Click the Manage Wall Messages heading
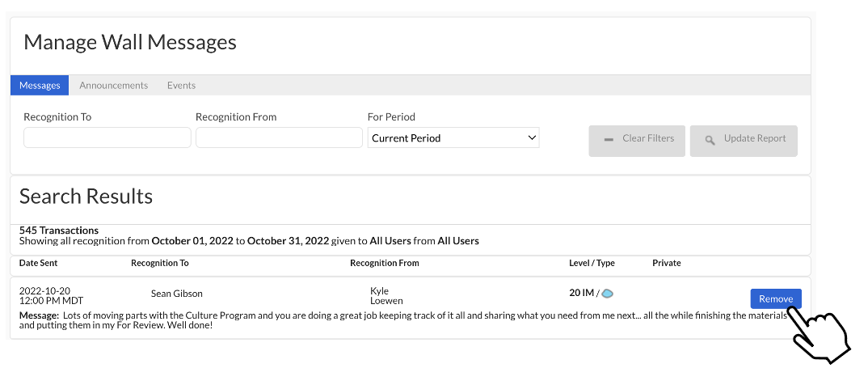Viewport: 868px width, 385px height. (x=130, y=42)
